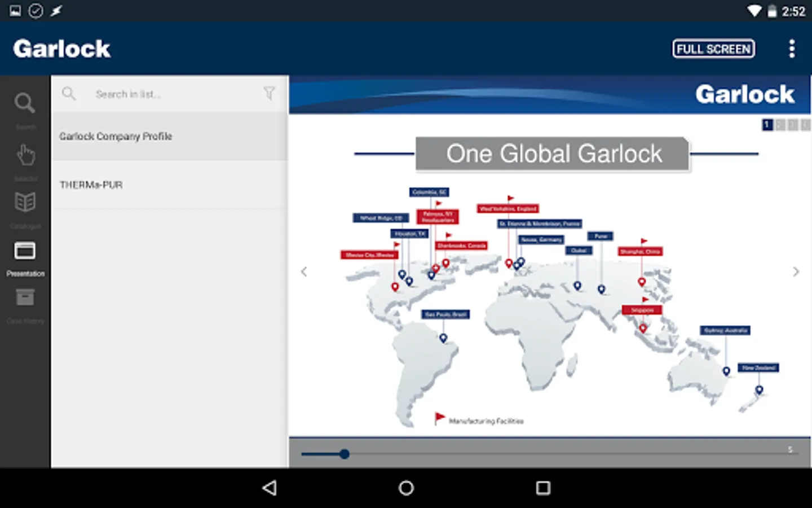Tap the Android Back button
Screen dimensions: 812x508
pyautogui.click(x=270, y=488)
